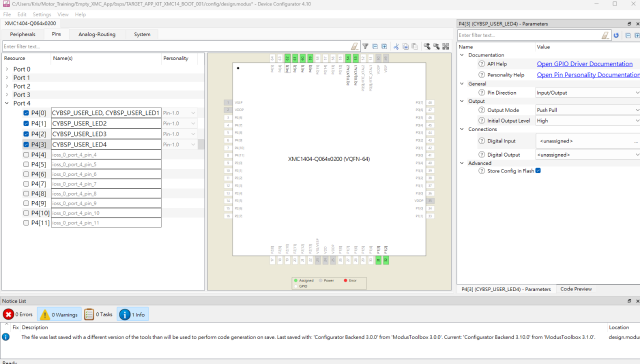640x364 pixels.
Task: Expand Port 2 in resource tree
Action: [6, 86]
